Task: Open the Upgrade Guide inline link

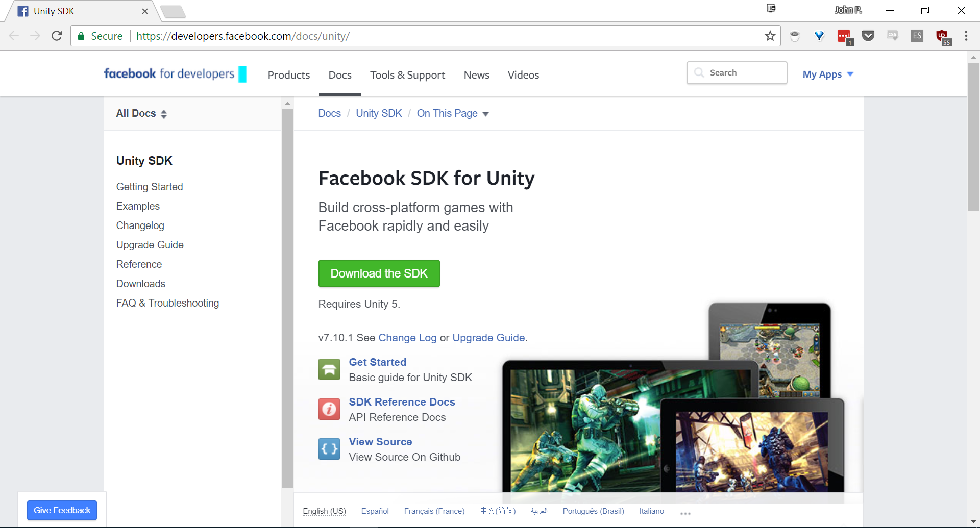Action: [x=488, y=338]
